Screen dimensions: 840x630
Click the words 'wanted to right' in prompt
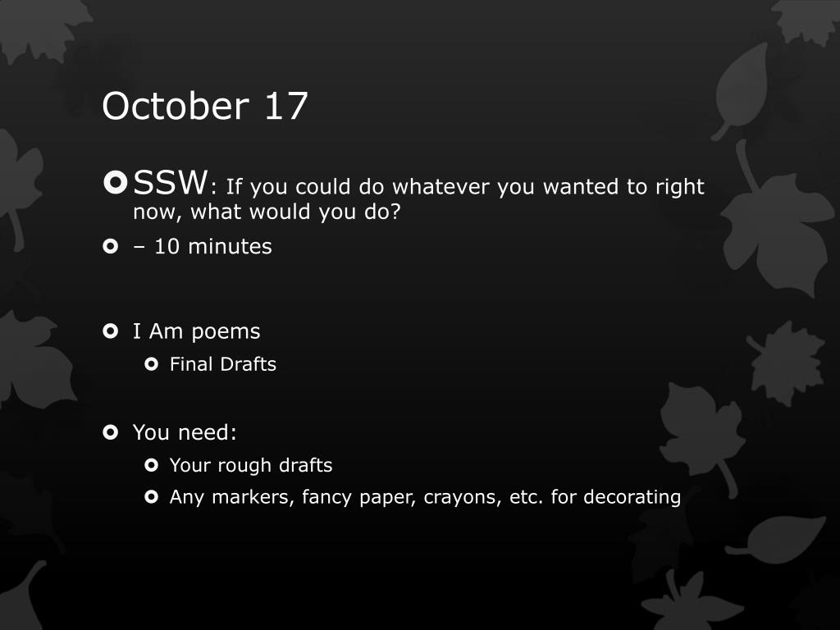point(623,187)
